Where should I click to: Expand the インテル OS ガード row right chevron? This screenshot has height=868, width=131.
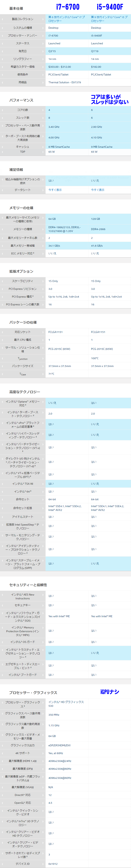(x=43, y=642)
